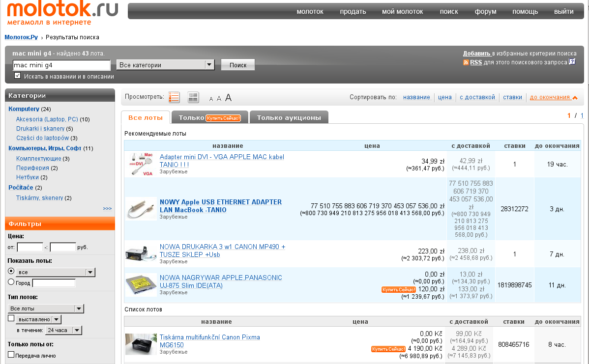This screenshot has width=589, height=364.
Task: Click the minimum price 'от' field
Action: pos(30,247)
